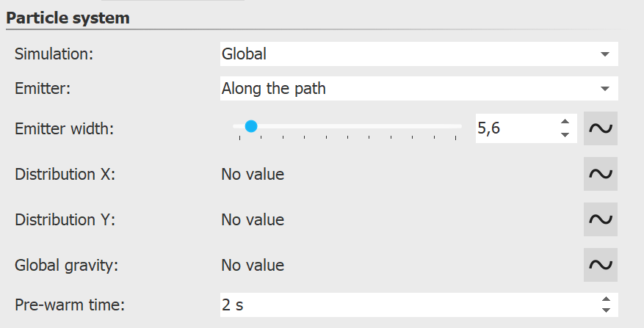Image resolution: width=644 pixels, height=328 pixels.
Task: Decrease Emitter width with down arrow
Action: click(565, 134)
